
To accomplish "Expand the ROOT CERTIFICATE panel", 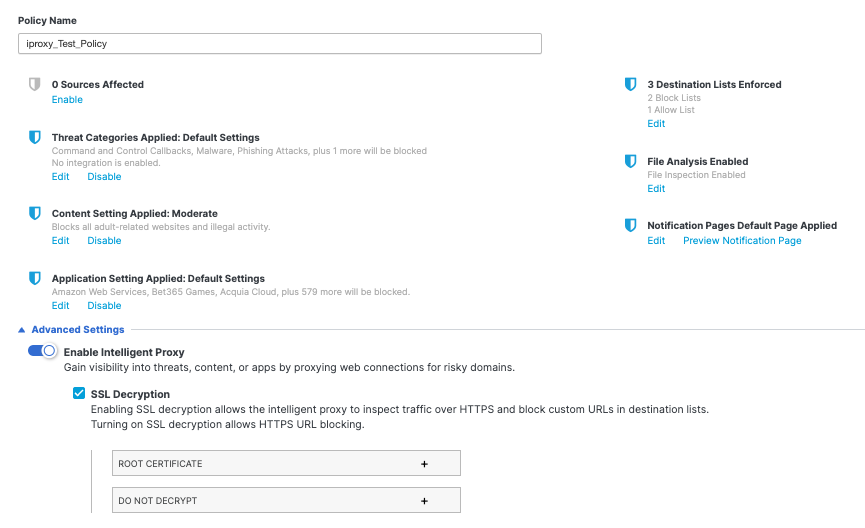I will coord(288,464).
